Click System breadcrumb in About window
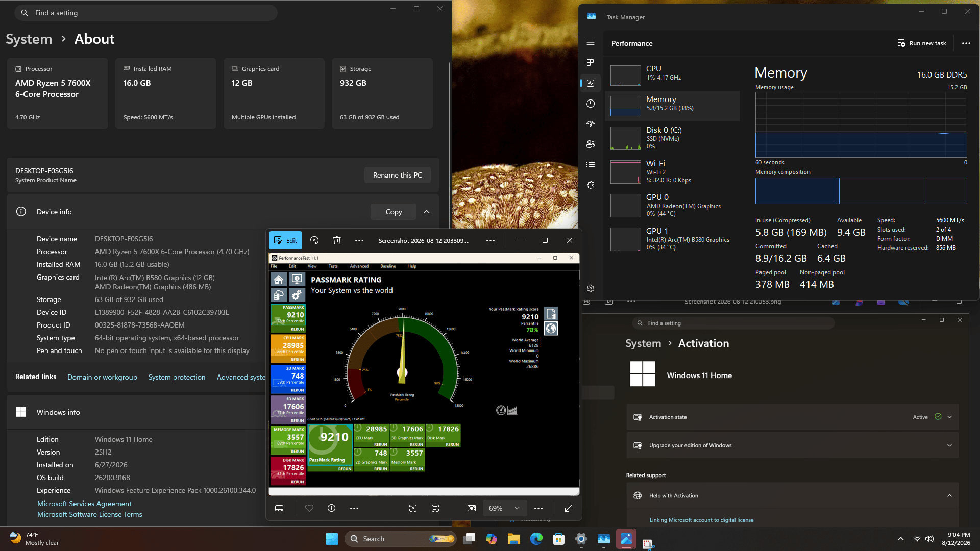 [x=29, y=39]
